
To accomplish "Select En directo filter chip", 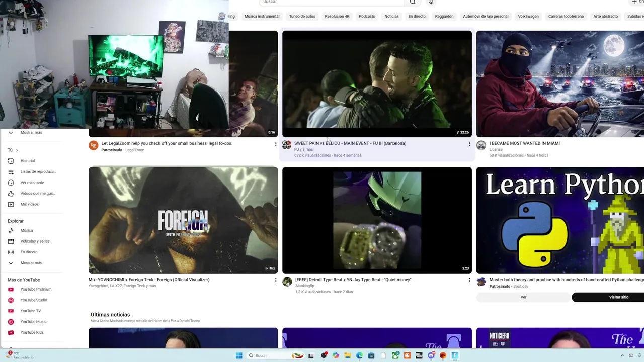I will [417, 16].
